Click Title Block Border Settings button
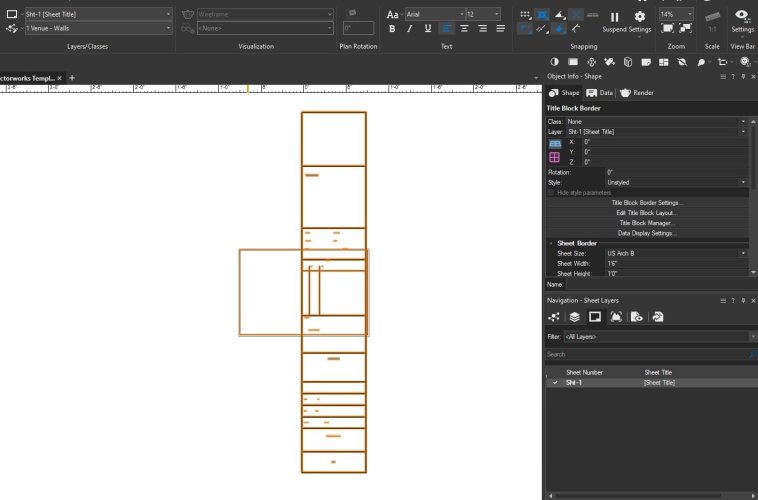Screen dimensions: 758x500 point(646,203)
